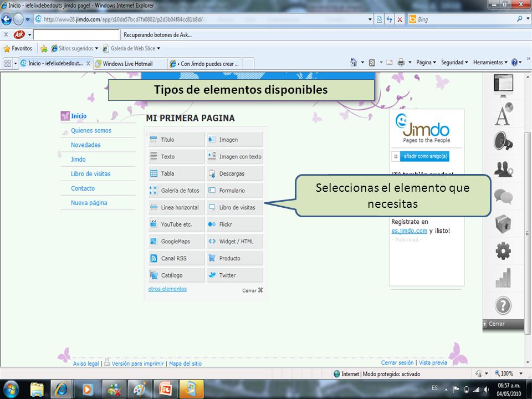Insert a Texto element
Image resolution: width=532 pixels, height=399 pixels.
(x=176, y=156)
